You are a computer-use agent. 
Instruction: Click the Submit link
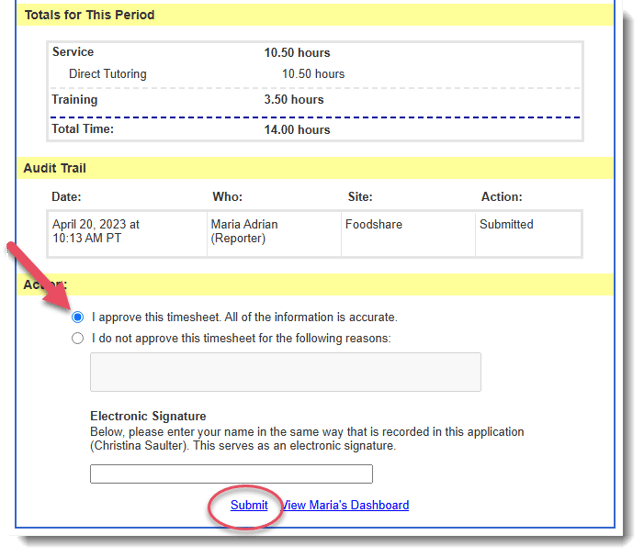coord(249,505)
